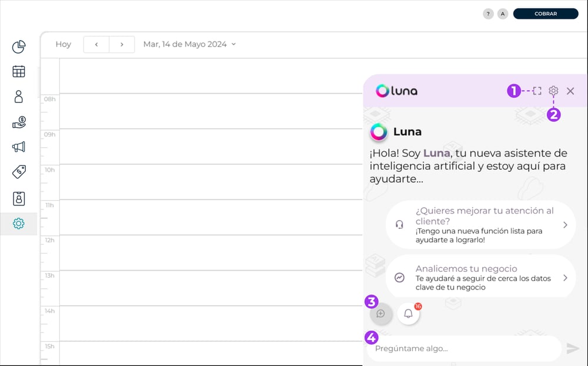Click the 11h time label in calendar
The height and width of the screenshot is (366, 588).
click(49, 205)
